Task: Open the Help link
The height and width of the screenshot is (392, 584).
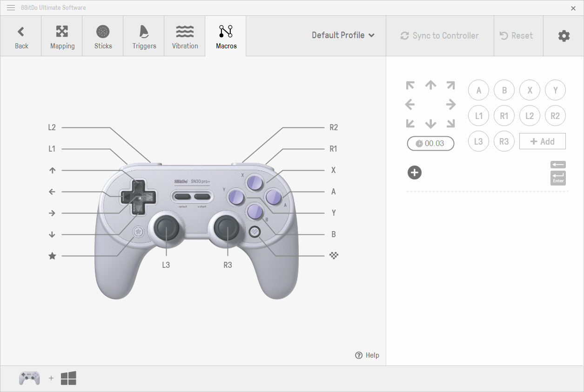Action: click(367, 355)
